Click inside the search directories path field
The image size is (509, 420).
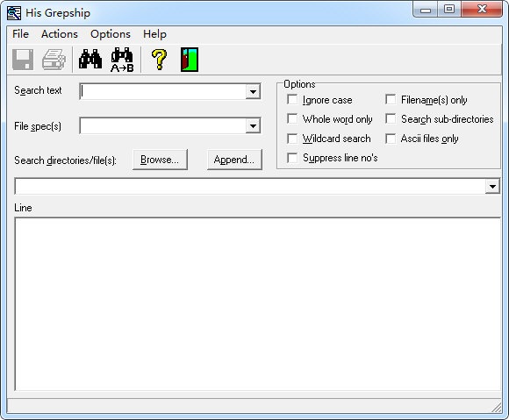pyautogui.click(x=250, y=187)
